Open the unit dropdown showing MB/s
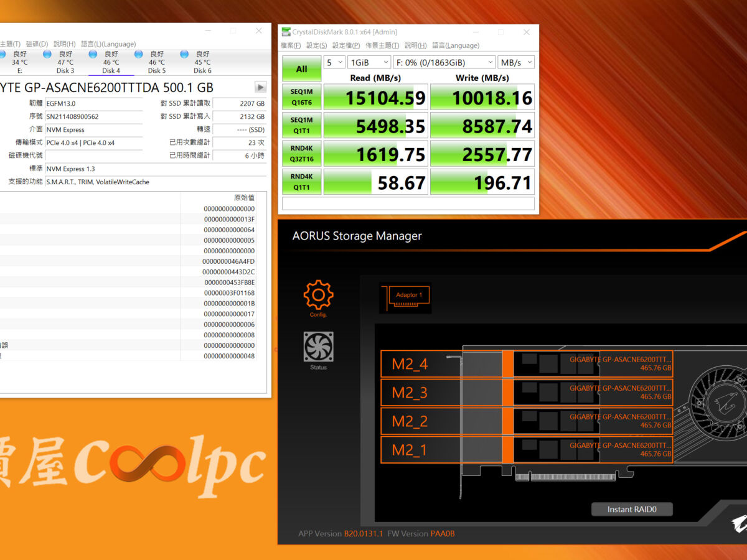This screenshot has height=560, width=747. point(516,62)
